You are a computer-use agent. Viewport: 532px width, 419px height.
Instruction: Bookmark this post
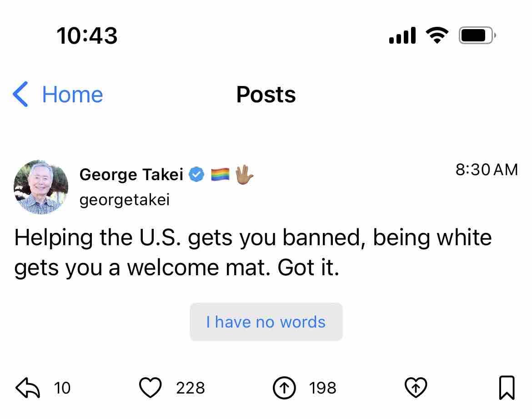[x=507, y=388]
